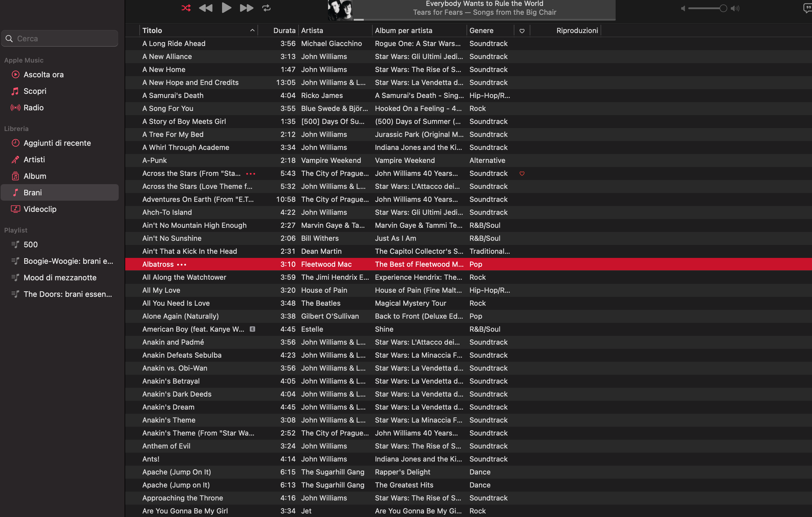This screenshot has height=517, width=812.
Task: Adjust the volume slider knob
Action: 723,9
